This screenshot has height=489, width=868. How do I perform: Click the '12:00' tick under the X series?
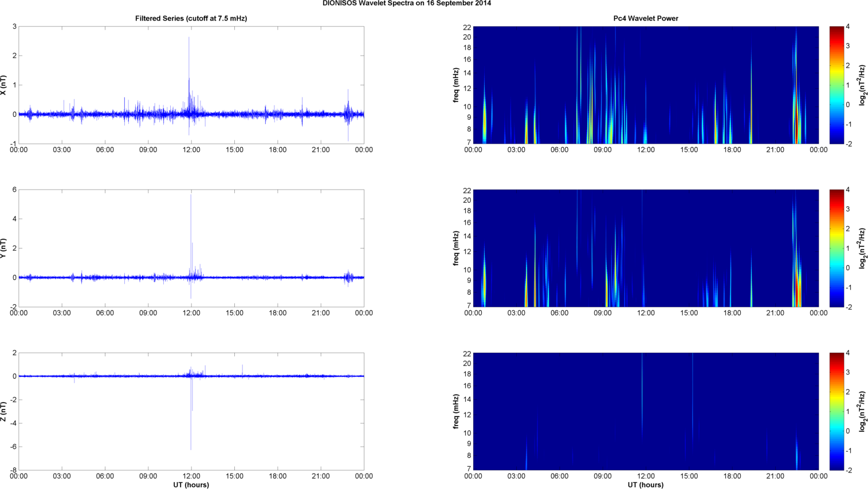[191, 150]
